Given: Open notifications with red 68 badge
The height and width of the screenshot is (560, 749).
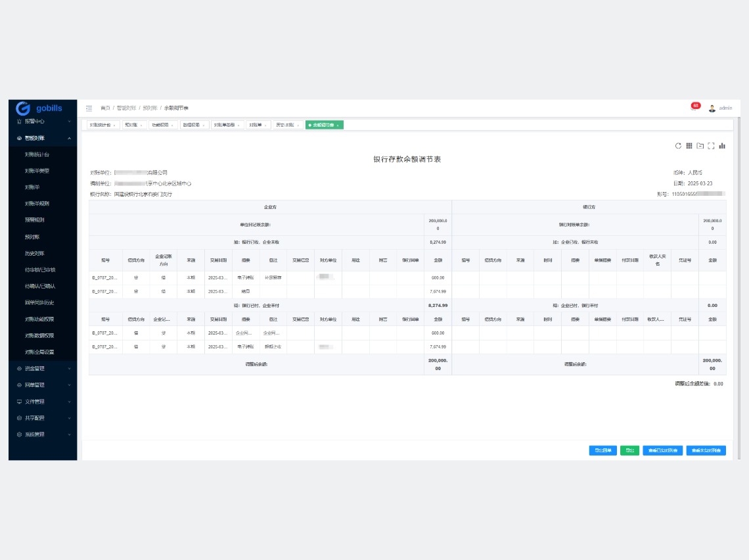Looking at the screenshot, I should (x=694, y=107).
